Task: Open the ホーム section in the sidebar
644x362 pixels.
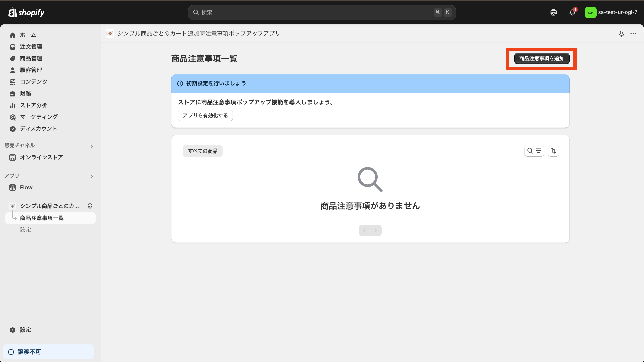Action: [x=28, y=35]
